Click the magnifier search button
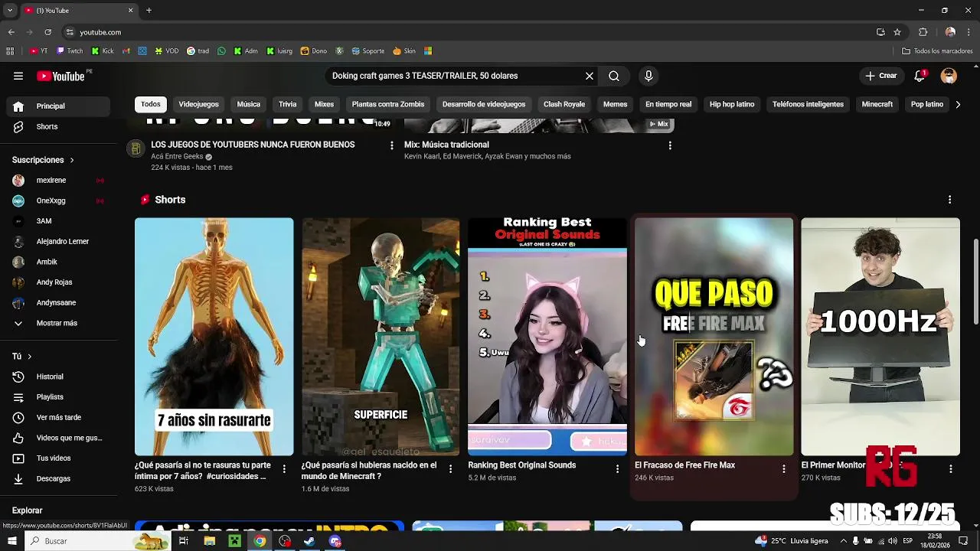Viewport: 980px width, 551px height. [x=614, y=76]
